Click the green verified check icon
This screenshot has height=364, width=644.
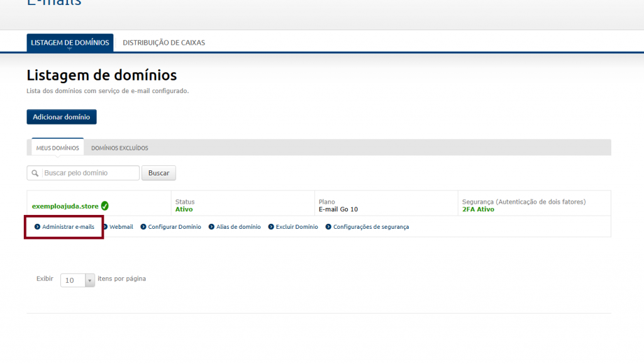tap(105, 206)
